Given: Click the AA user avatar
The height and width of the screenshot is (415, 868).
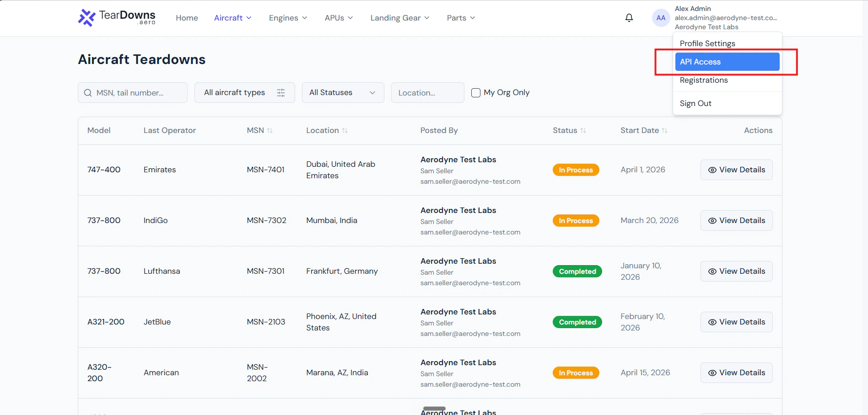Looking at the screenshot, I should (661, 18).
